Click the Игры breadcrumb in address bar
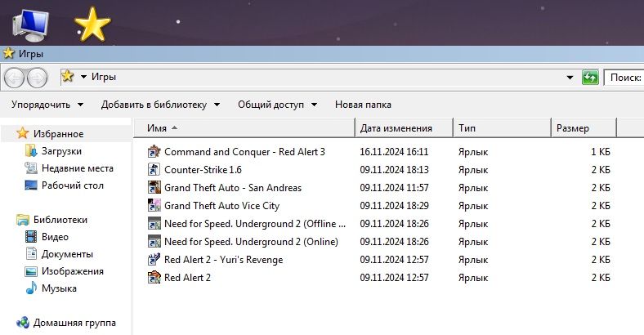This screenshot has height=335, width=644. (x=104, y=77)
